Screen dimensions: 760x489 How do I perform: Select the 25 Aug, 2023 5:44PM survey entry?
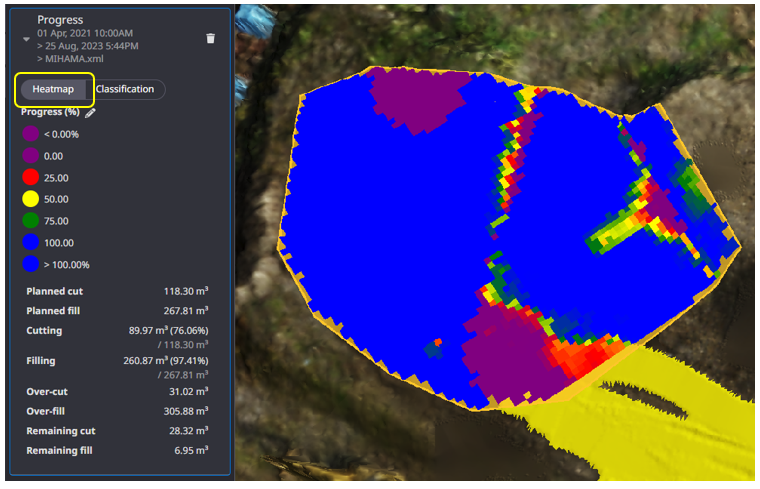pyautogui.click(x=89, y=46)
